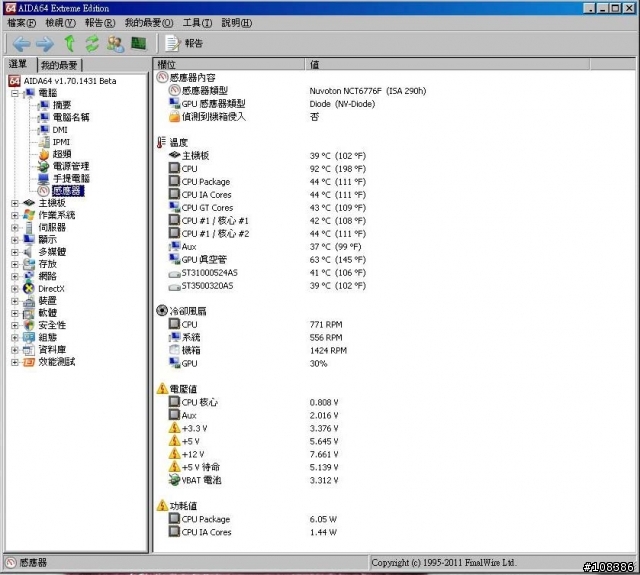640x575 pixels.
Task: Go forward with the blue right arrow
Action: point(45,43)
